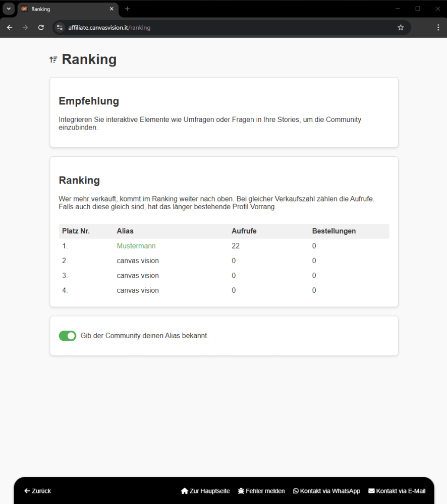This screenshot has width=447, height=504.
Task: Click the rank number 1. cell
Action: [x=65, y=246]
